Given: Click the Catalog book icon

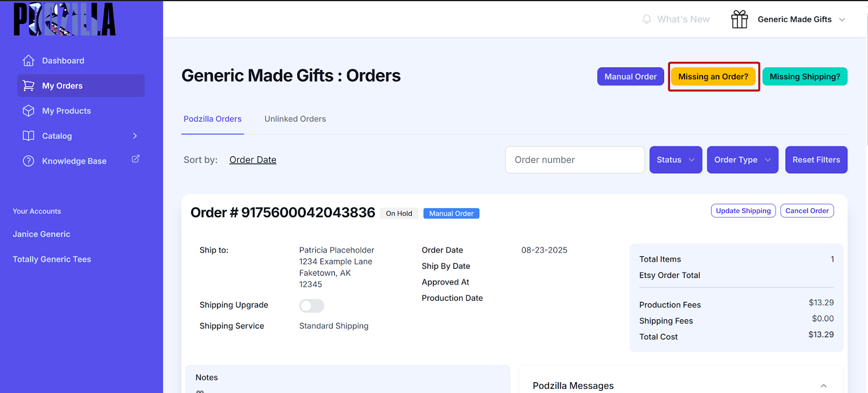Looking at the screenshot, I should [x=29, y=136].
